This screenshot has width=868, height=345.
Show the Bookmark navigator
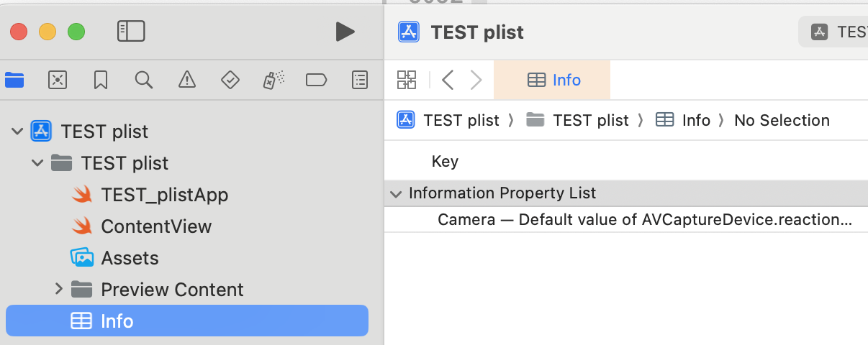pyautogui.click(x=101, y=80)
